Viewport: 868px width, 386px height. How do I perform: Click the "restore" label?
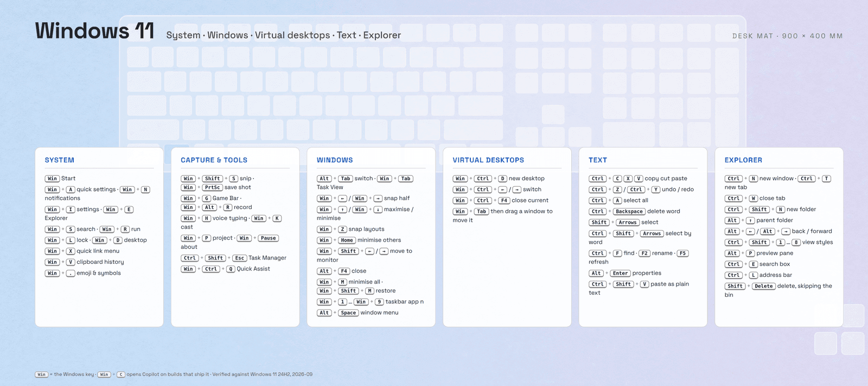(385, 290)
